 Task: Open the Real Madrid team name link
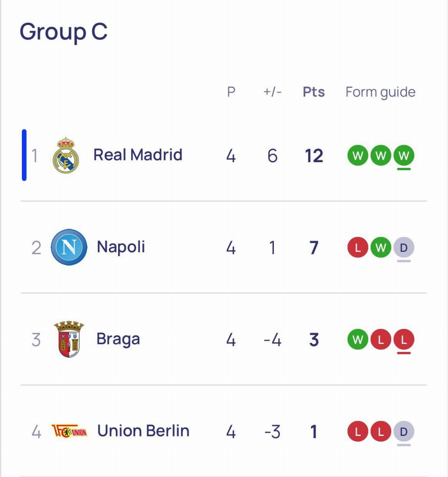pos(138,155)
